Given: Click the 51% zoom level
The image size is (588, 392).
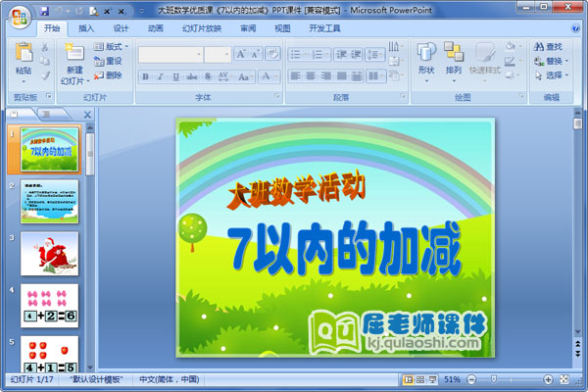Looking at the screenshot, I should [452, 379].
